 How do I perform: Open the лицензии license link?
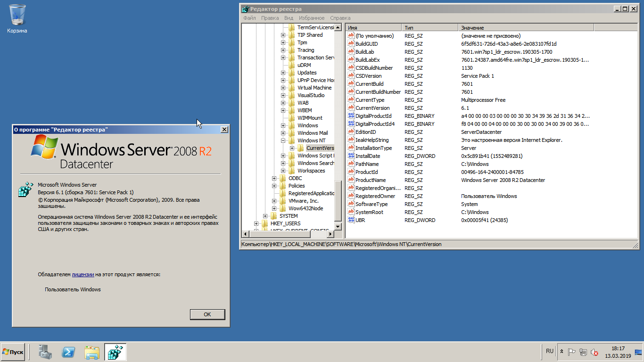83,274
